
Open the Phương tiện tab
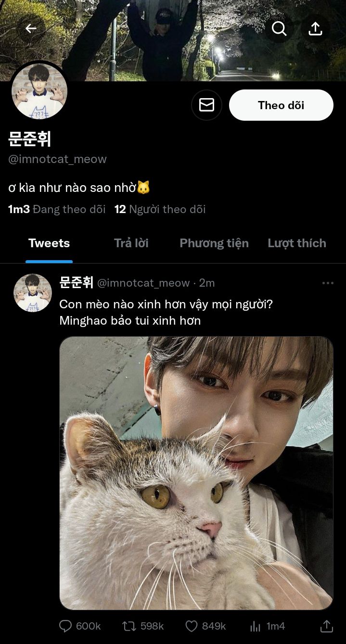214,243
